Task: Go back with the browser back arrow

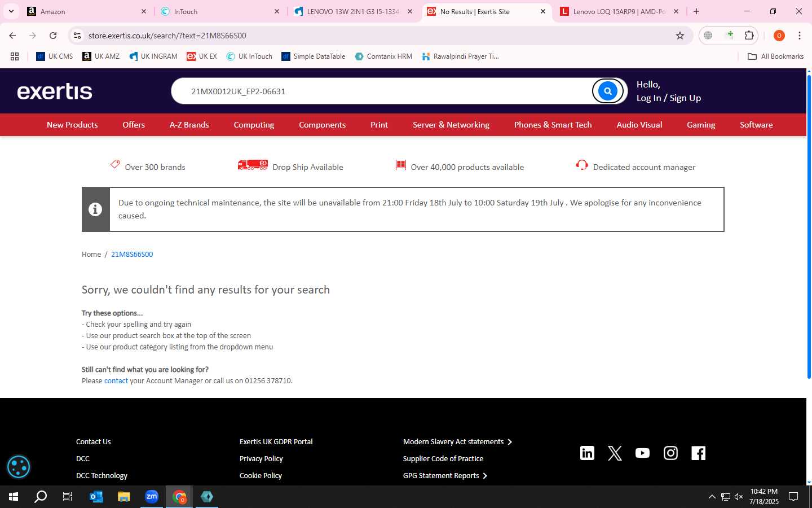Action: pos(12,36)
